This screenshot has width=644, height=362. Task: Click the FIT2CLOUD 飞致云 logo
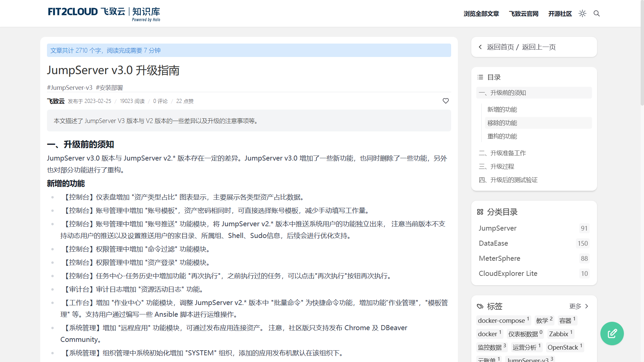pos(104,14)
